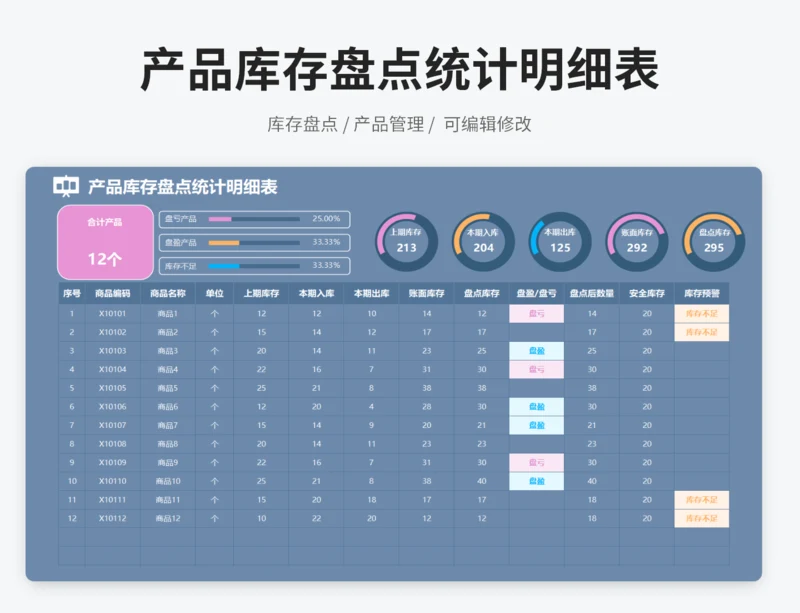This screenshot has height=613, width=800.
Task: Click the pink 盘亏 tag in row X10101
Action: (537, 313)
